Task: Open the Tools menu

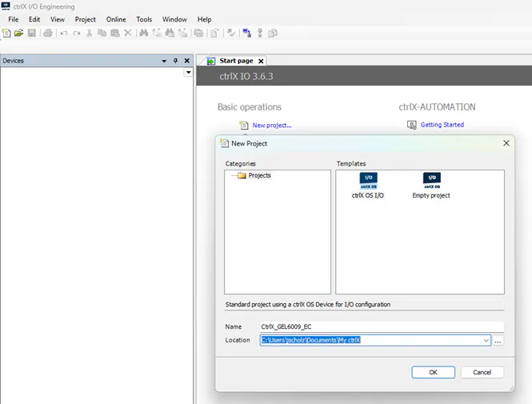Action: 144,19
